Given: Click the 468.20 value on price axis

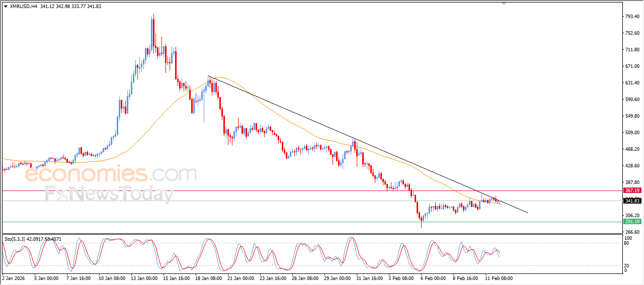Looking at the screenshot, I should click(x=632, y=149).
